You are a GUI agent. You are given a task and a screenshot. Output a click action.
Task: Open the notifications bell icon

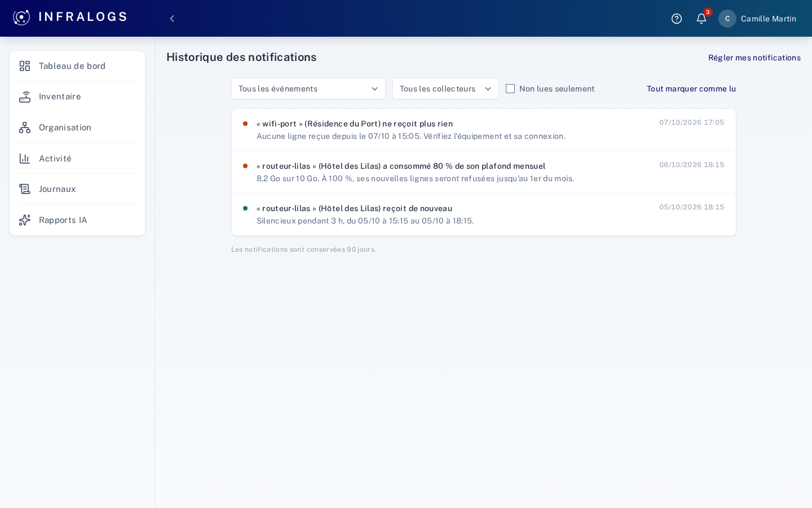[x=701, y=19]
